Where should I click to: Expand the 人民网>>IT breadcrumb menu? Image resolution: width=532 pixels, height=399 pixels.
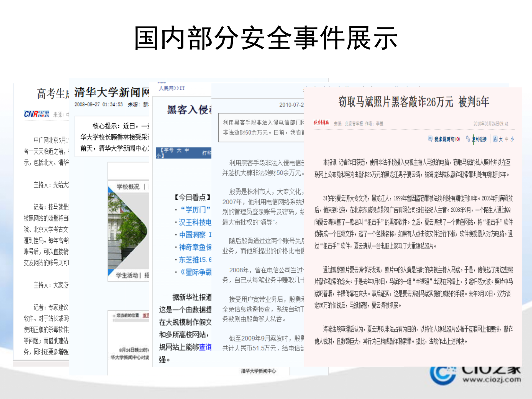[172, 89]
